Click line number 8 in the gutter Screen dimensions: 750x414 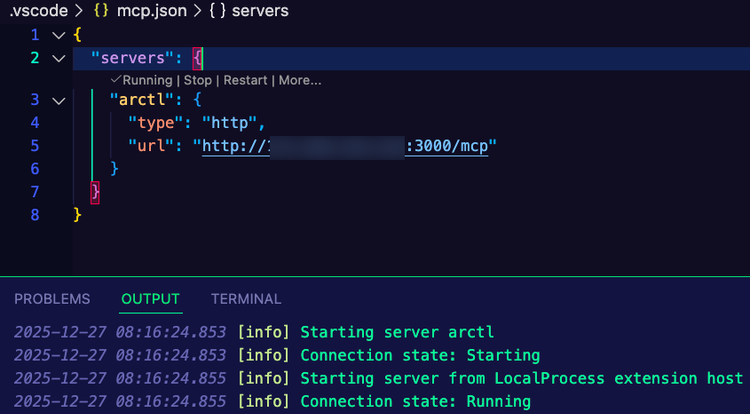point(35,215)
